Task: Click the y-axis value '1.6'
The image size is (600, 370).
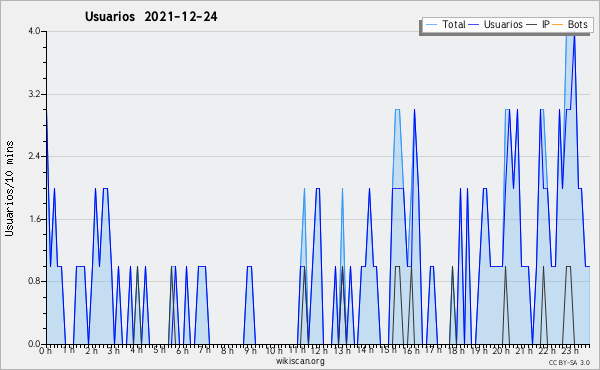Action: 34,219
